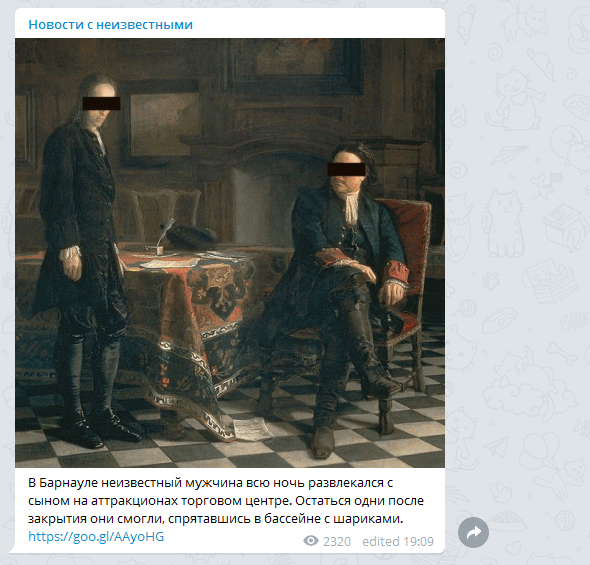
Task: Click the edited 19:09 timestamp
Action: pyautogui.click(x=398, y=541)
